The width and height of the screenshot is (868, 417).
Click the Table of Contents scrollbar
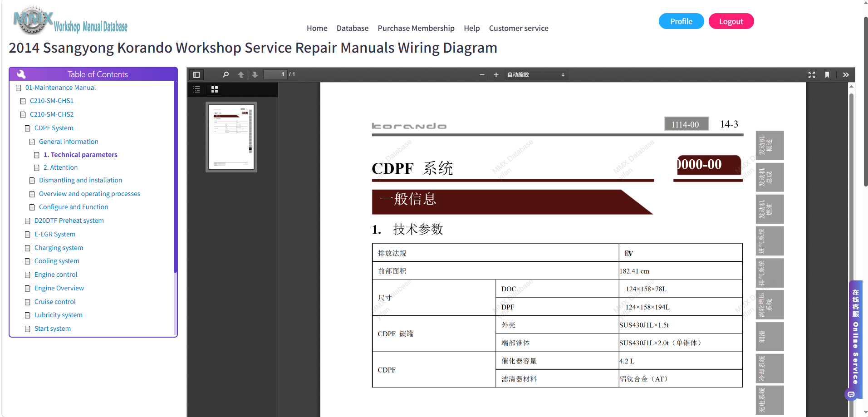175,177
